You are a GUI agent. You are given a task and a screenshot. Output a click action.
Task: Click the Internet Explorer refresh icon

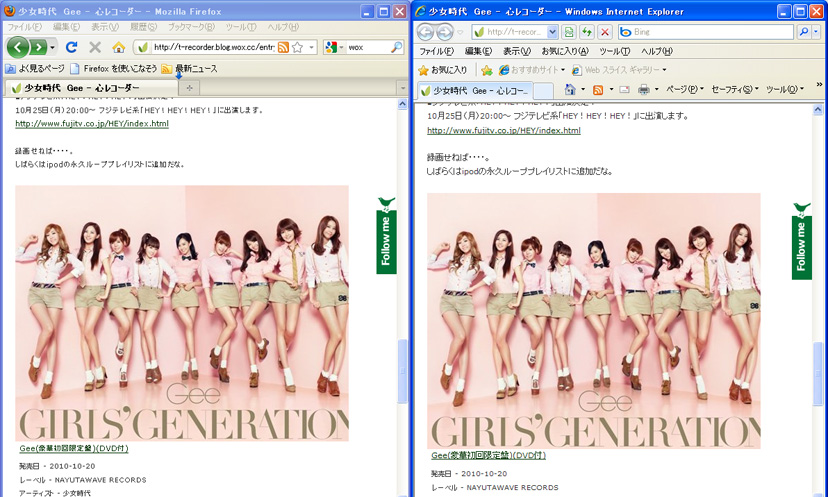[x=586, y=32]
